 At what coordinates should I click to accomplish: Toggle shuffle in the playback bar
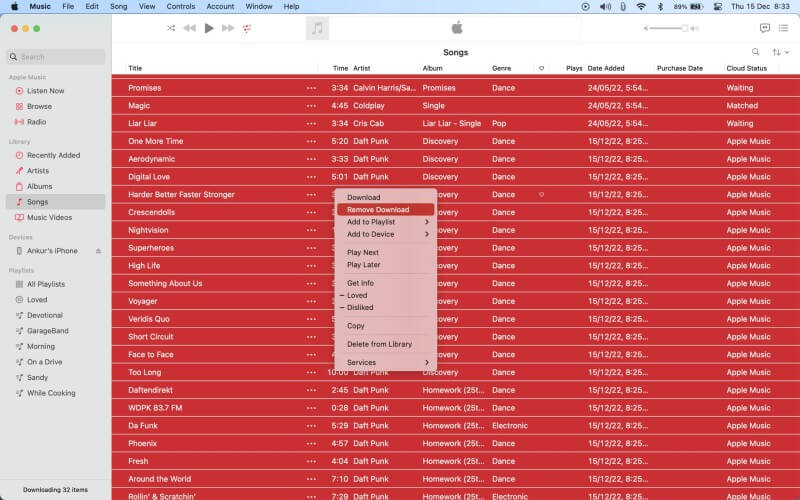(x=171, y=28)
